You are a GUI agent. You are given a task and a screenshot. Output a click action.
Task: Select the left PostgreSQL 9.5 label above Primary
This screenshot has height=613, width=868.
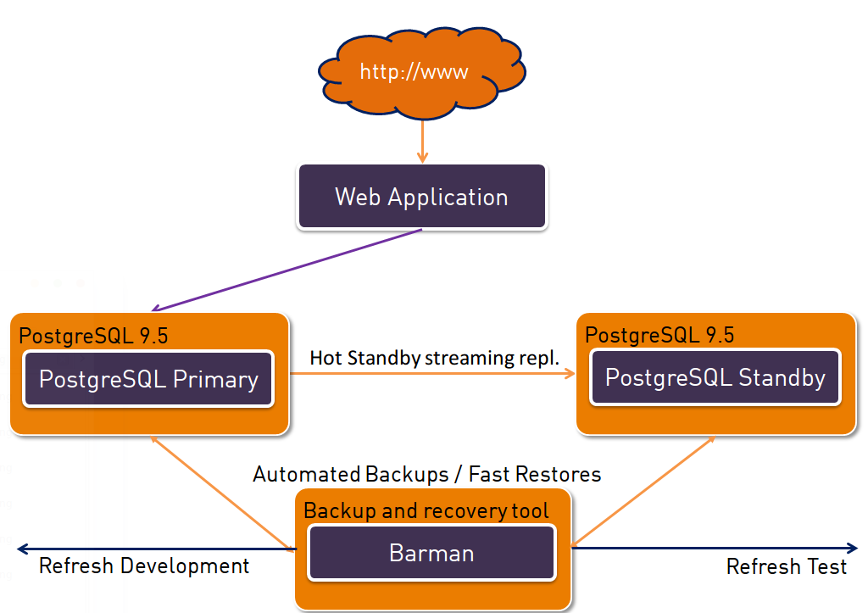93,336
